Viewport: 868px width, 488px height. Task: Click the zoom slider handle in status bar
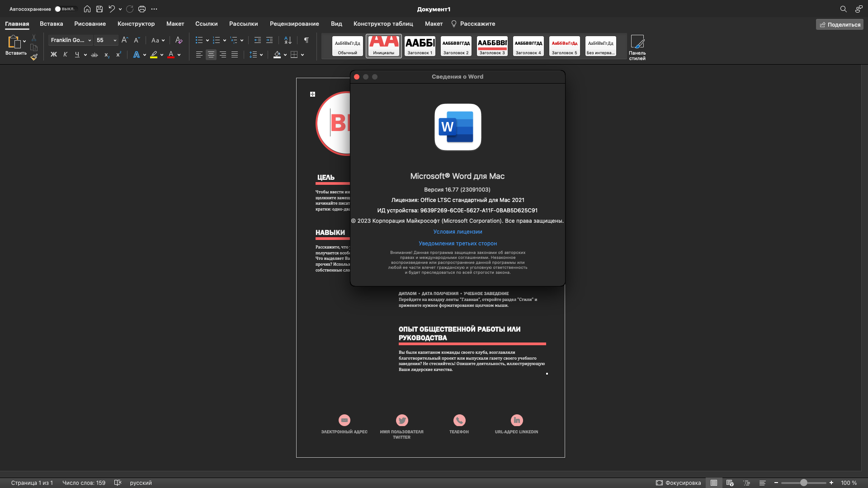coord(804,483)
